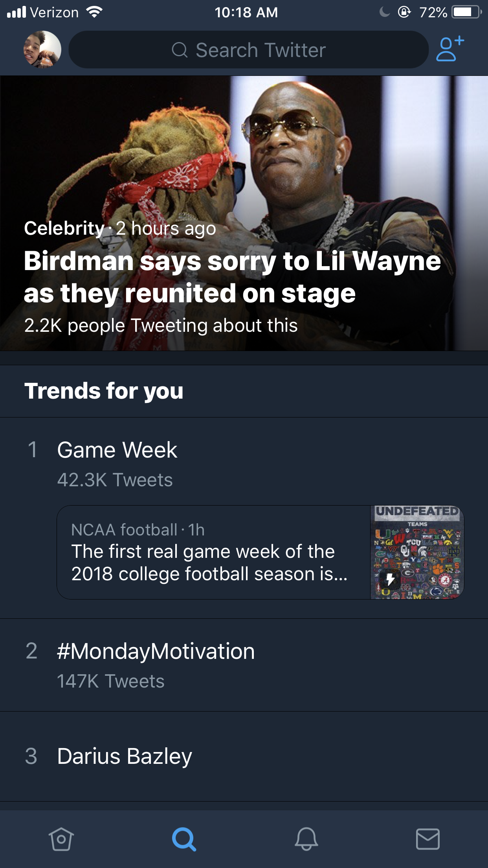Open the Messages envelope tab
The width and height of the screenshot is (488, 868).
pos(428,839)
